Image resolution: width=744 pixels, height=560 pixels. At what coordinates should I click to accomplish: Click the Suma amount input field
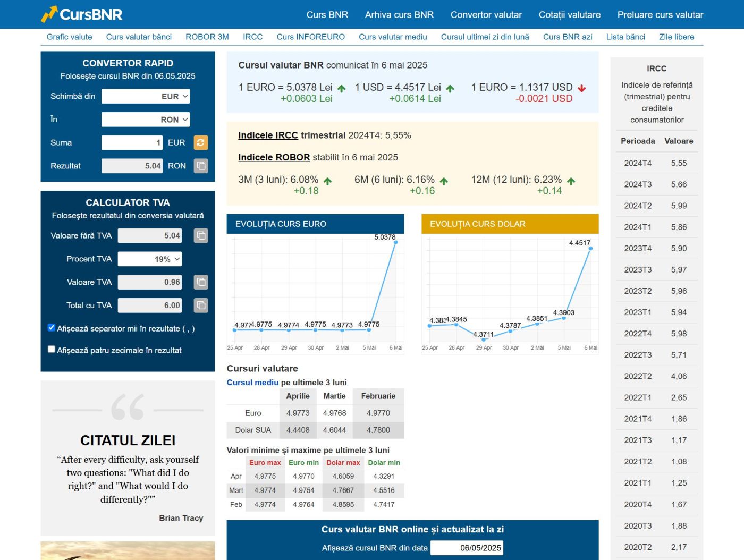point(132,142)
